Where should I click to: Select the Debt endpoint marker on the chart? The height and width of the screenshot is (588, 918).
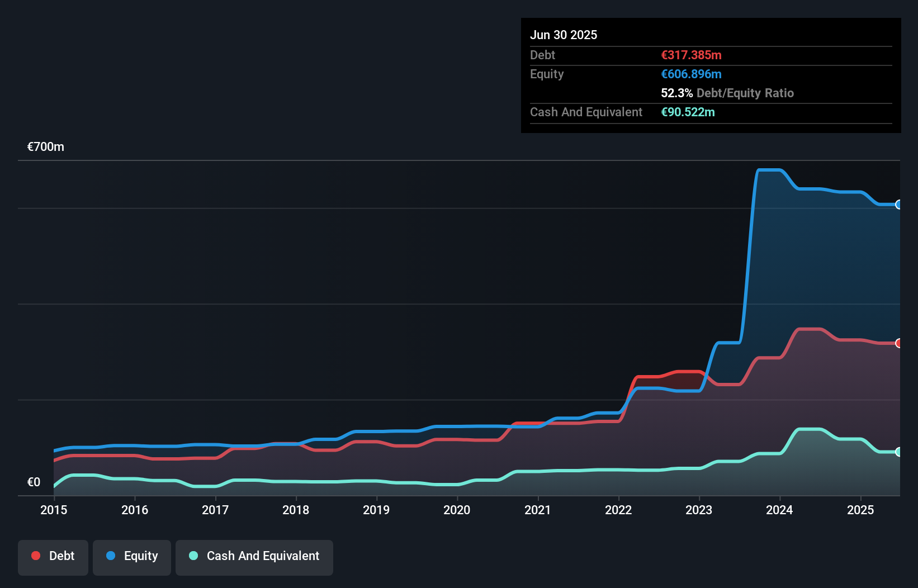point(899,343)
